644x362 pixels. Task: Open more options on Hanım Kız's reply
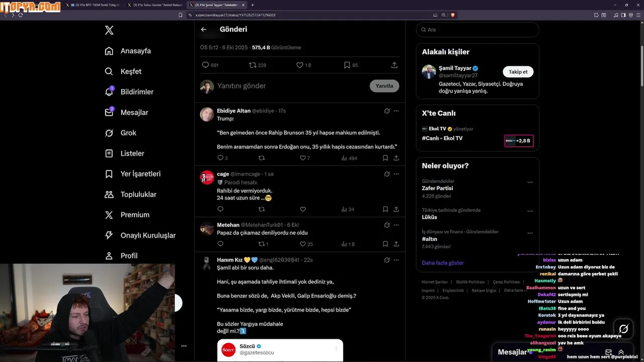pyautogui.click(x=396, y=260)
